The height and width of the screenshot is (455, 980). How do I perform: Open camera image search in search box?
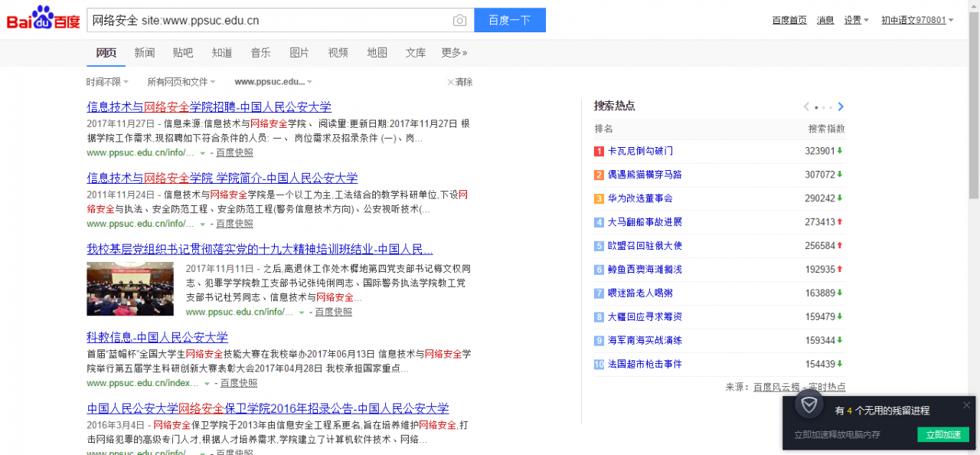459,21
